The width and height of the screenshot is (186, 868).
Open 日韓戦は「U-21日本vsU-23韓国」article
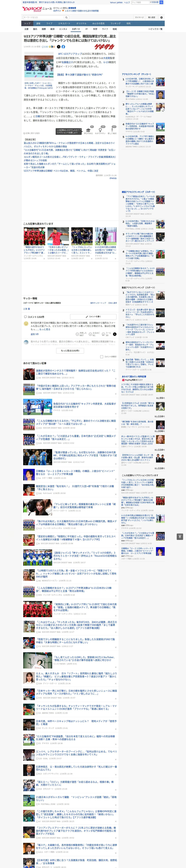point(75,472)
